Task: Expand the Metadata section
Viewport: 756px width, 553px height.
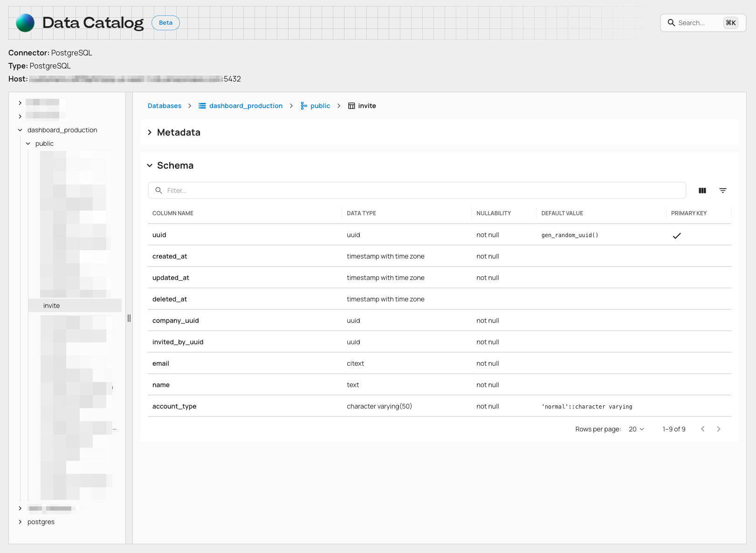Action: [150, 132]
